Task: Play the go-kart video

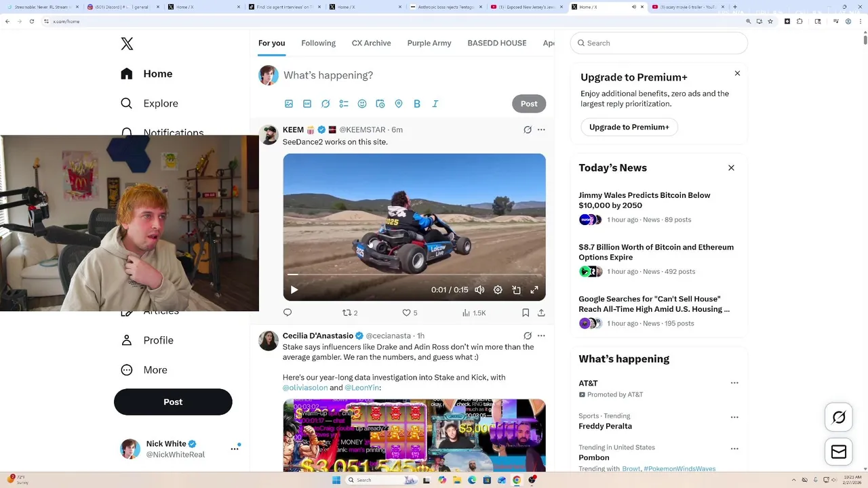Action: pos(294,290)
